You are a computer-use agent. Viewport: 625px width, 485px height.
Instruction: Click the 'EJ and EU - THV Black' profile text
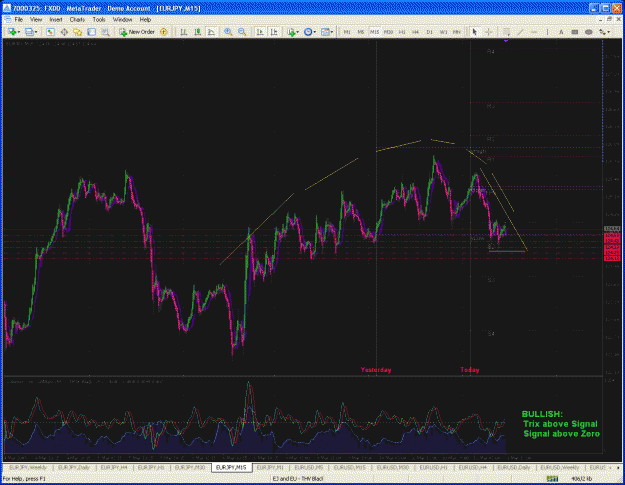pyautogui.click(x=297, y=479)
